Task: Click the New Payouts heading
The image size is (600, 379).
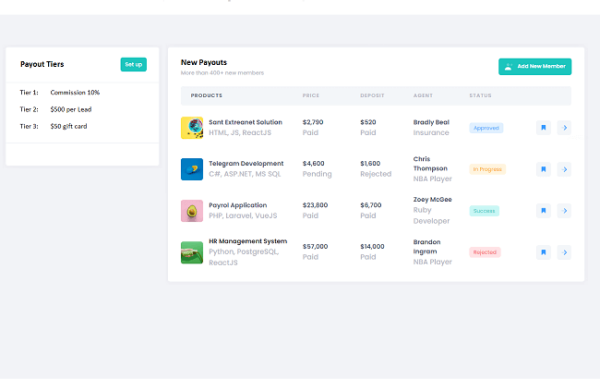Action: coord(204,62)
